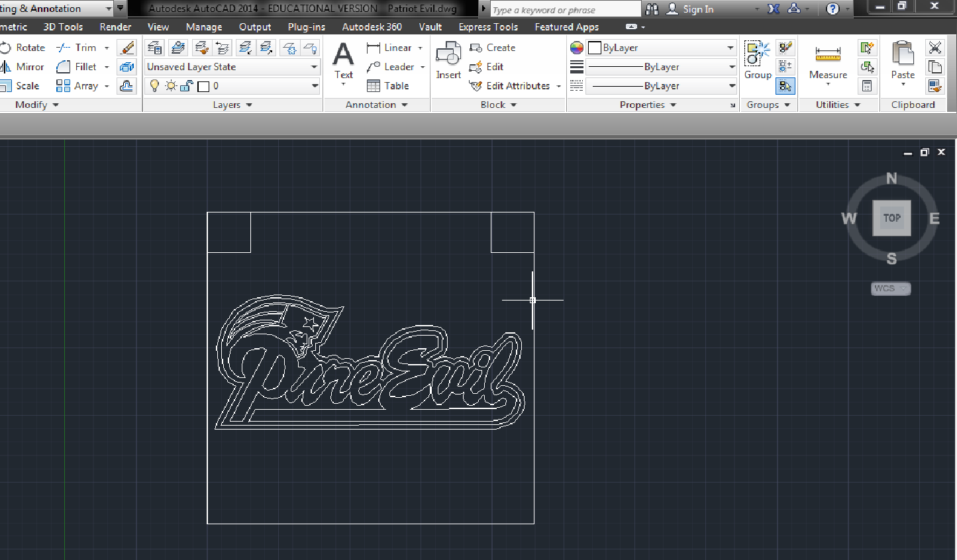Screen dimensions: 957x560
Task: Toggle Group Selection on/off button
Action: (785, 86)
